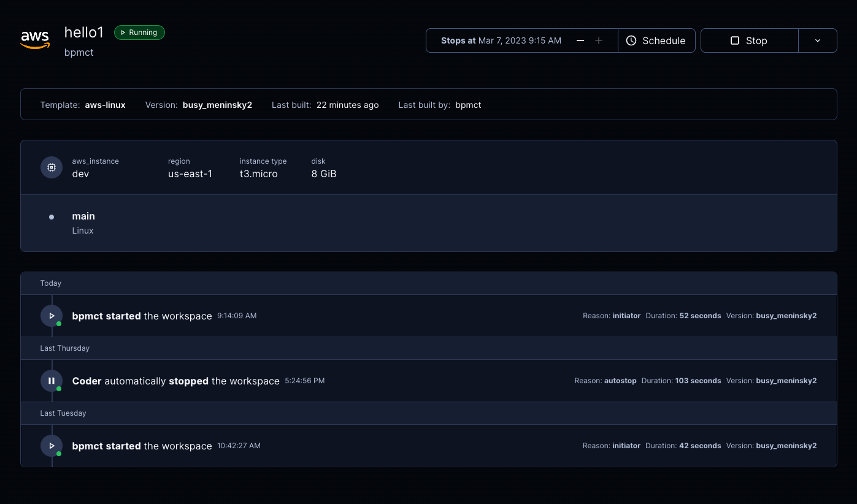
Task: Click timestamp 5:24:56 PM
Action: (305, 381)
